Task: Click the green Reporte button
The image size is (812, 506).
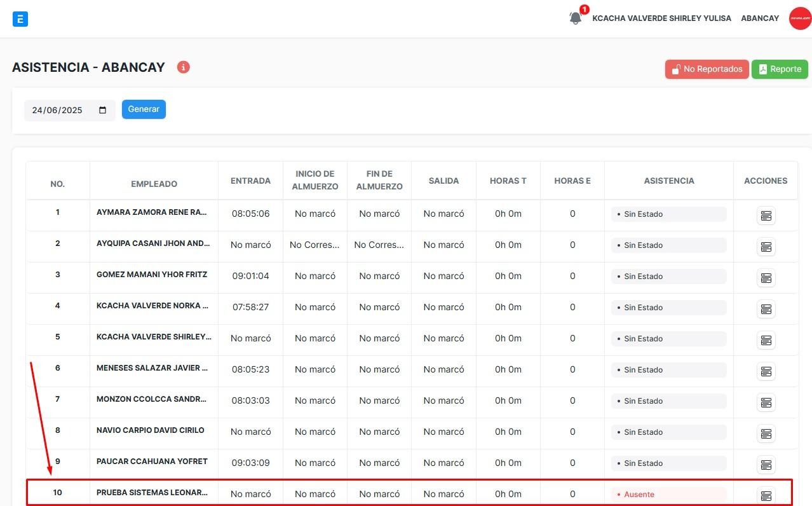Action: 780,69
